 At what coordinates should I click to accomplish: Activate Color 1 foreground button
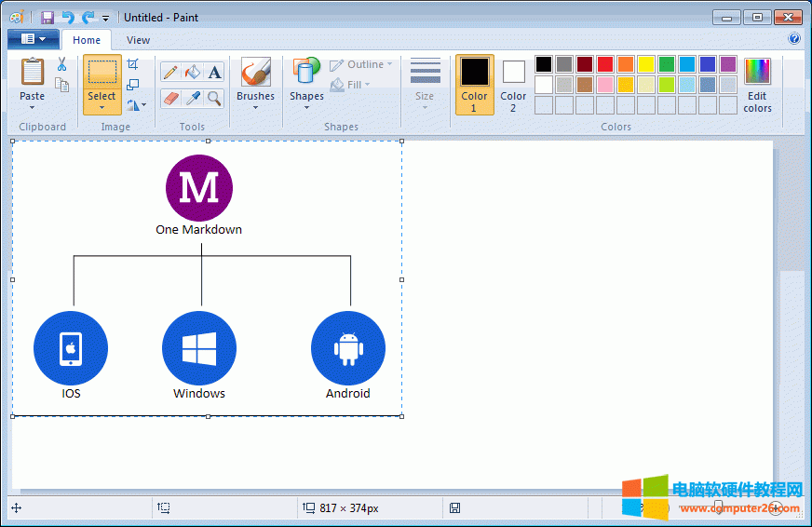click(474, 85)
